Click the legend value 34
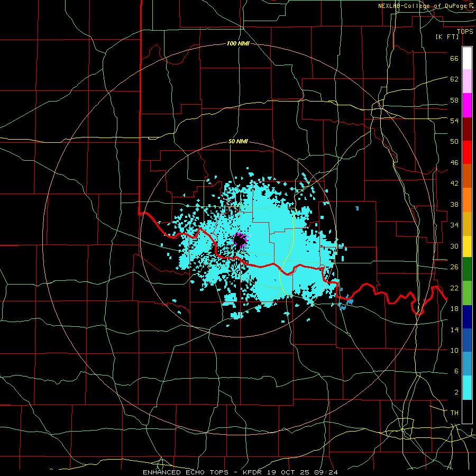Viewport: 476px width, 476px height. [454, 225]
